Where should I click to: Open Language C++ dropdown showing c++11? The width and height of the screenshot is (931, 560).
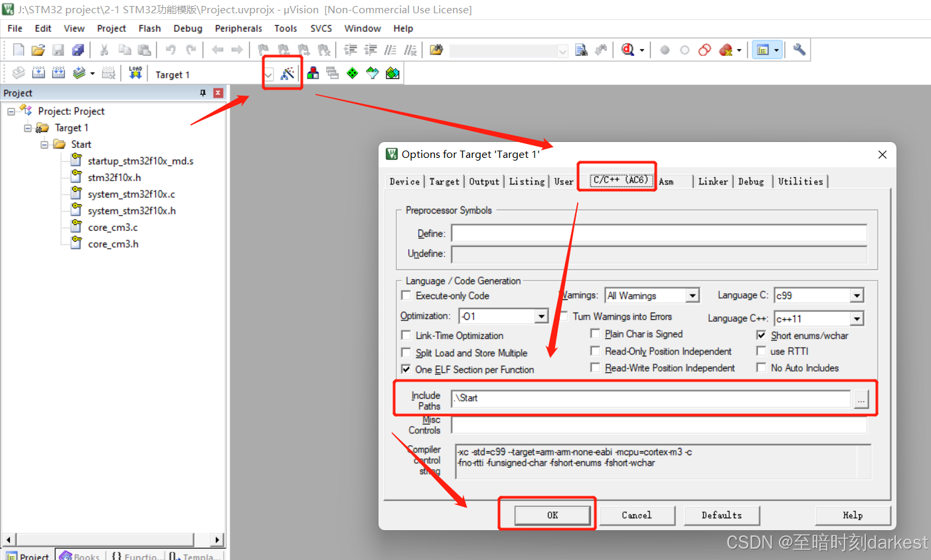coord(857,318)
